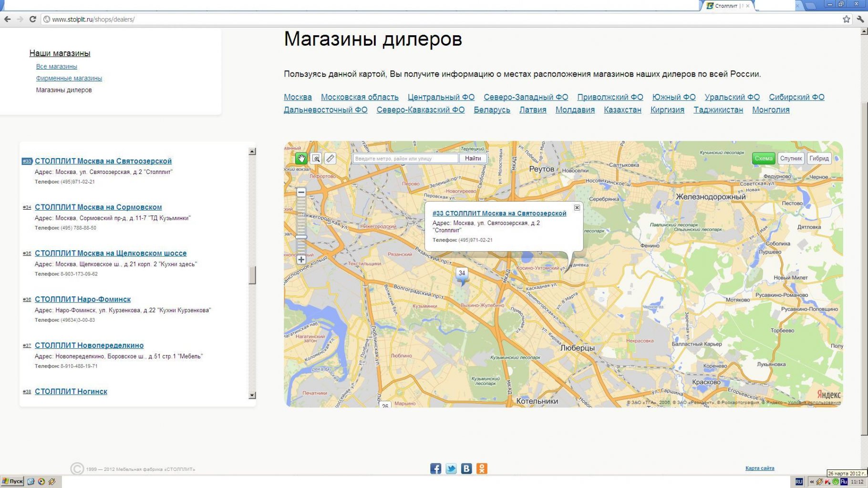The height and width of the screenshot is (488, 868).
Task: Open browser wrench settings menu
Action: pyautogui.click(x=860, y=19)
